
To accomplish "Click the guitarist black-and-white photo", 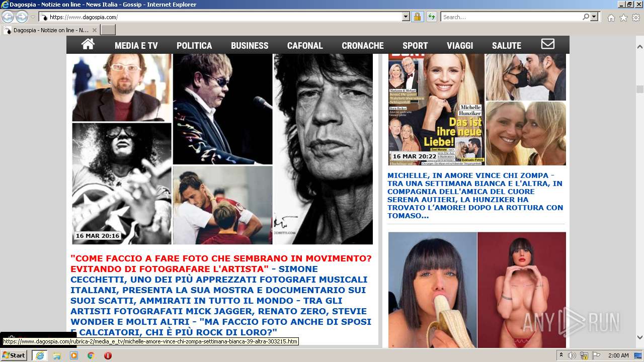I will [x=122, y=184].
